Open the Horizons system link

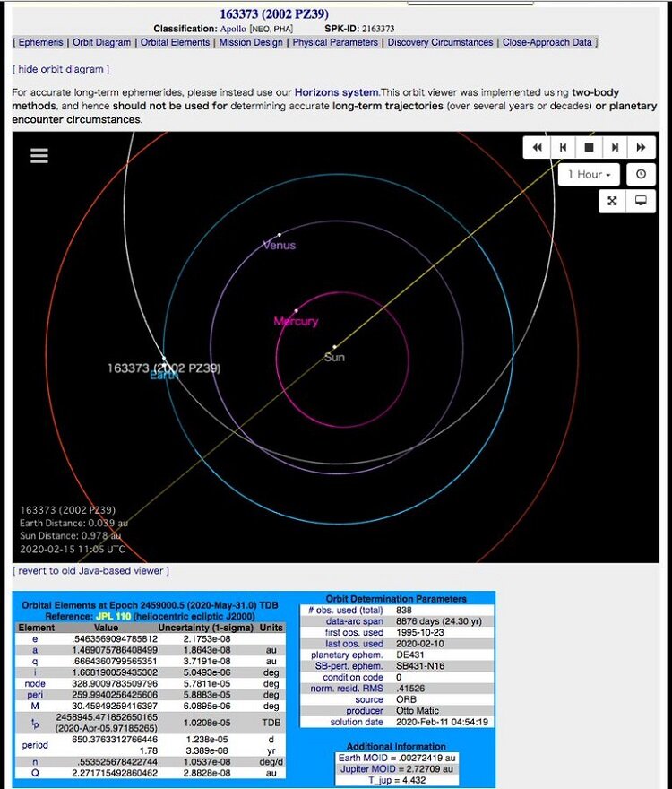tap(337, 92)
